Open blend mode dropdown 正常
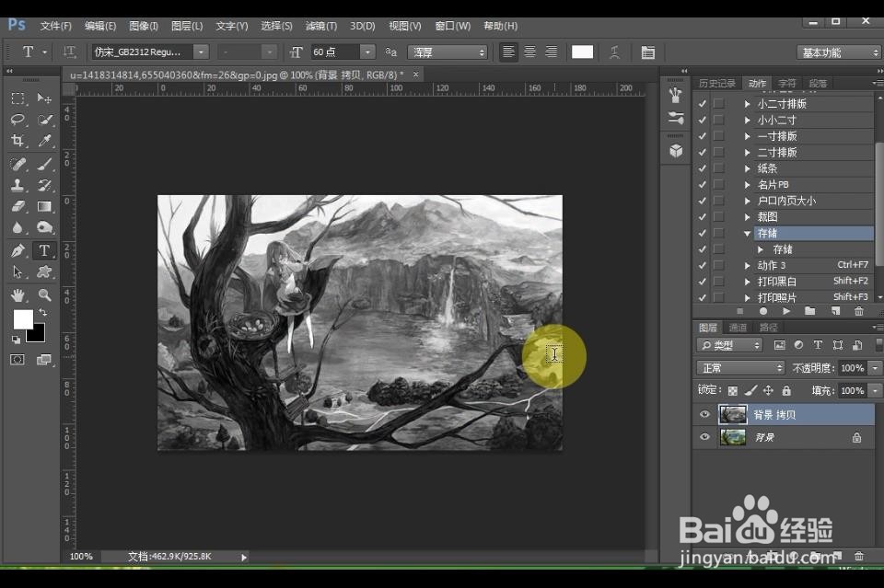This screenshot has height=588, width=884. [740, 368]
